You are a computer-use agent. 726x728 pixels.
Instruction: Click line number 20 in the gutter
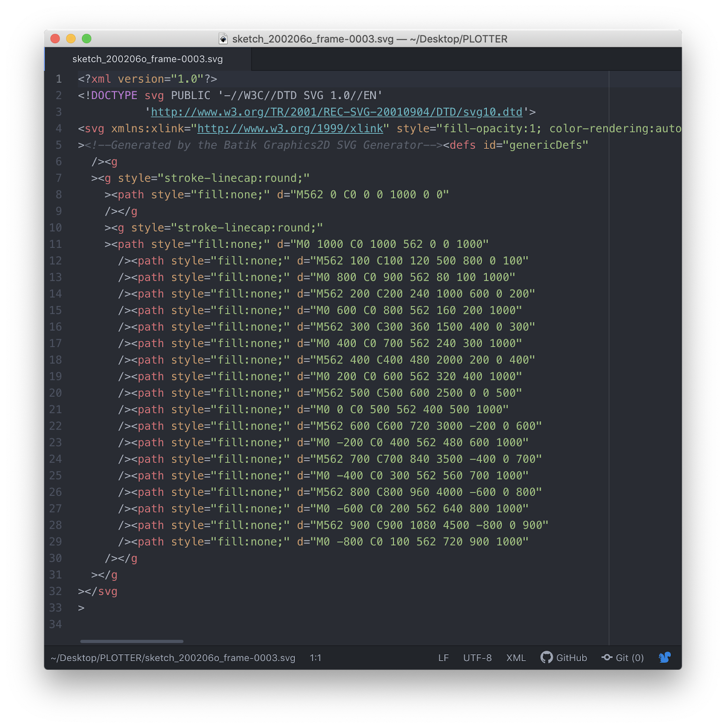56,393
